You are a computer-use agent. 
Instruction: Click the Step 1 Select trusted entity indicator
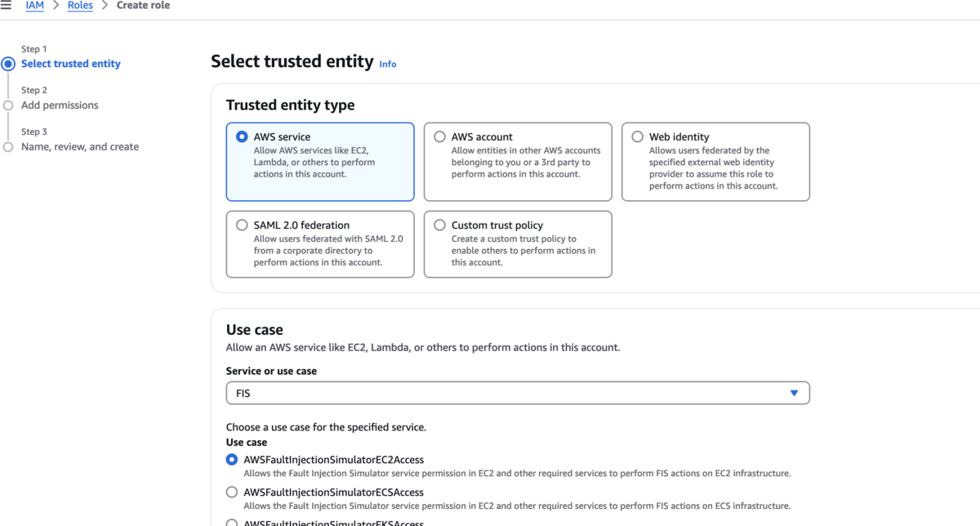(8, 64)
